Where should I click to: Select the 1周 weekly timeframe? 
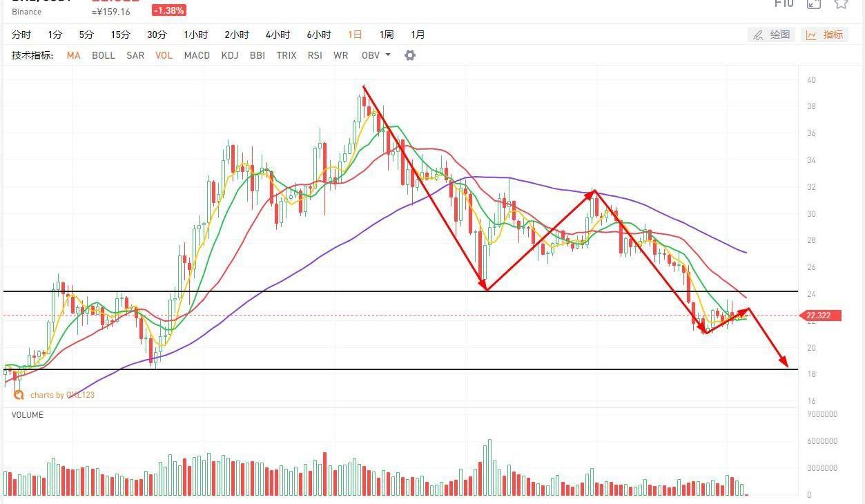click(386, 35)
